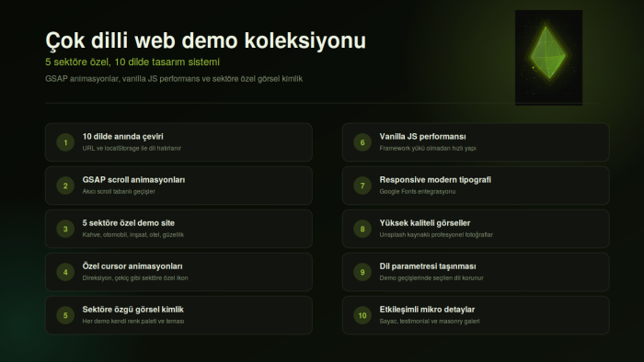Image resolution: width=644 pixels, height=362 pixels.
Task: Click the number 4 badge
Action: [x=65, y=272]
